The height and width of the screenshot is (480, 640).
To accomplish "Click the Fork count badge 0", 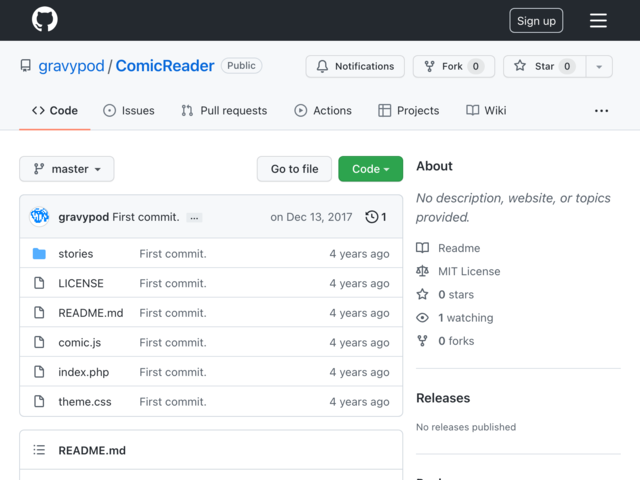I will pos(476,66).
